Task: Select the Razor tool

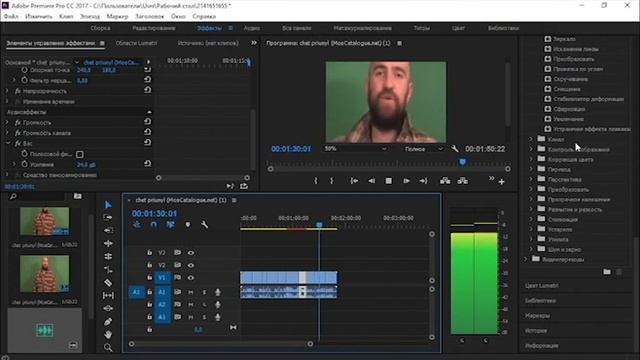Action: pyautogui.click(x=108, y=282)
